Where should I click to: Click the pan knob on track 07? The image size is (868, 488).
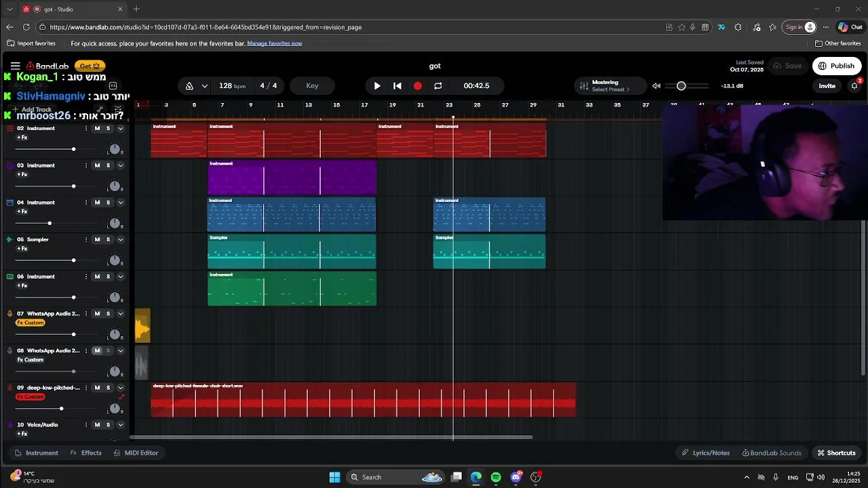[115, 335]
